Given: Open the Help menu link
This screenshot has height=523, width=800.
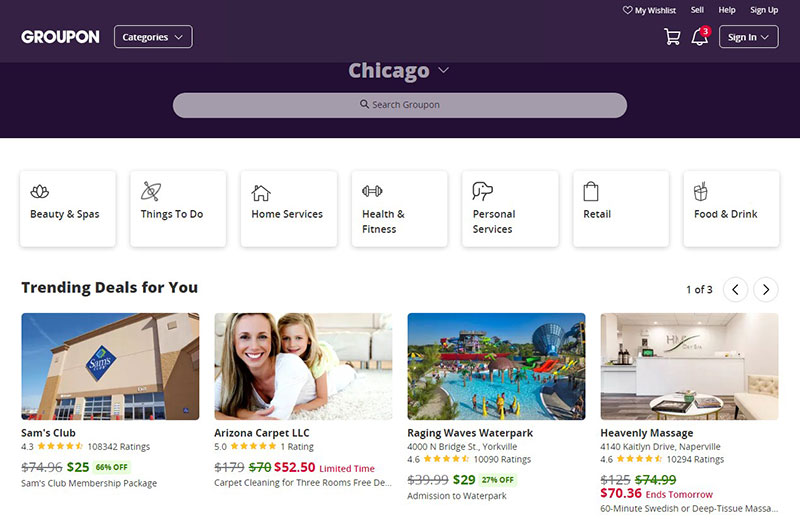Looking at the screenshot, I should 727,10.
